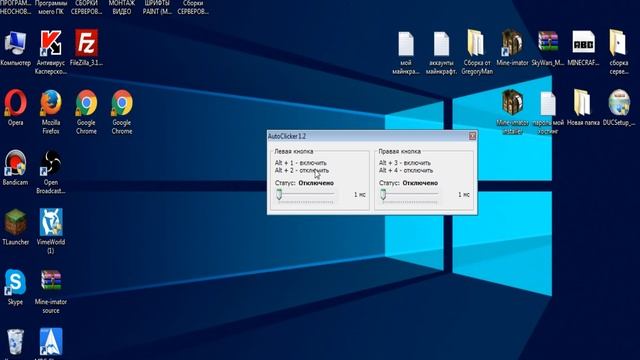Launch the Mine-imator shortcut icon
The height and width of the screenshot is (360, 640).
pos(512,42)
